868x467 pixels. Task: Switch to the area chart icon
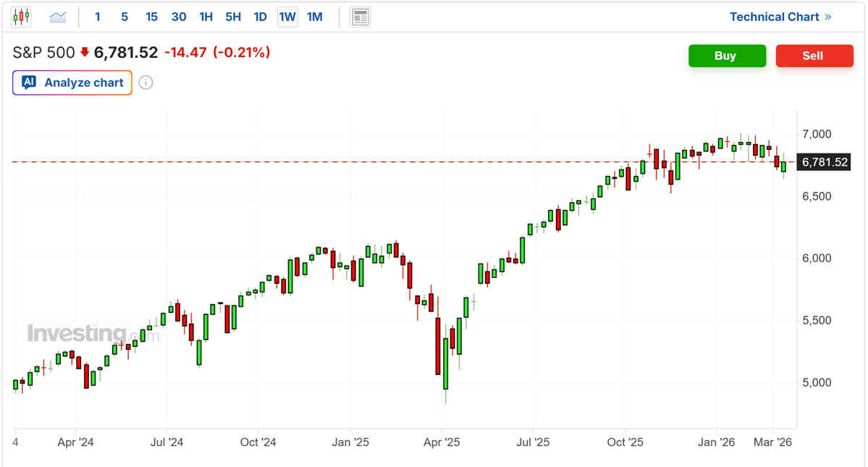(x=58, y=17)
